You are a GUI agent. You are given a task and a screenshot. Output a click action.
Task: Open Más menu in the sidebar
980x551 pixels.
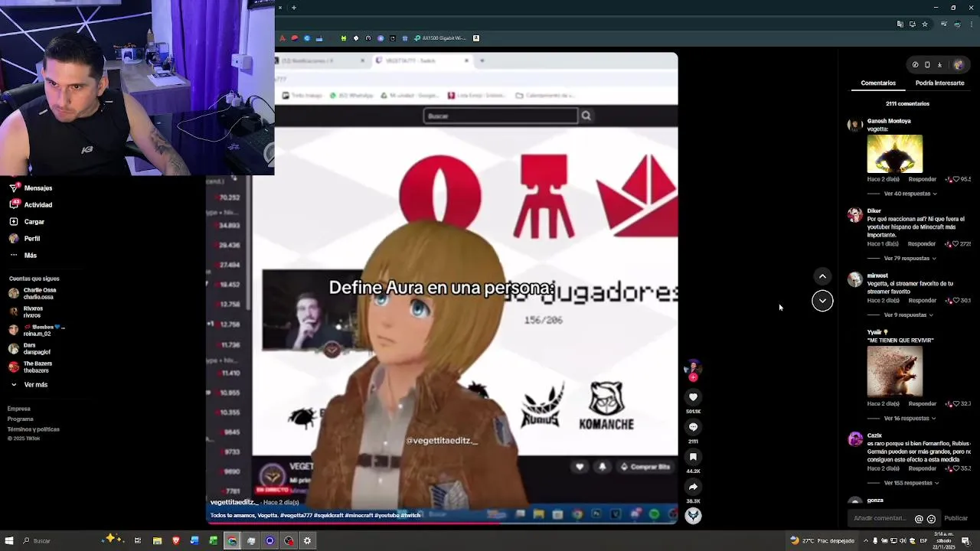tap(23, 256)
